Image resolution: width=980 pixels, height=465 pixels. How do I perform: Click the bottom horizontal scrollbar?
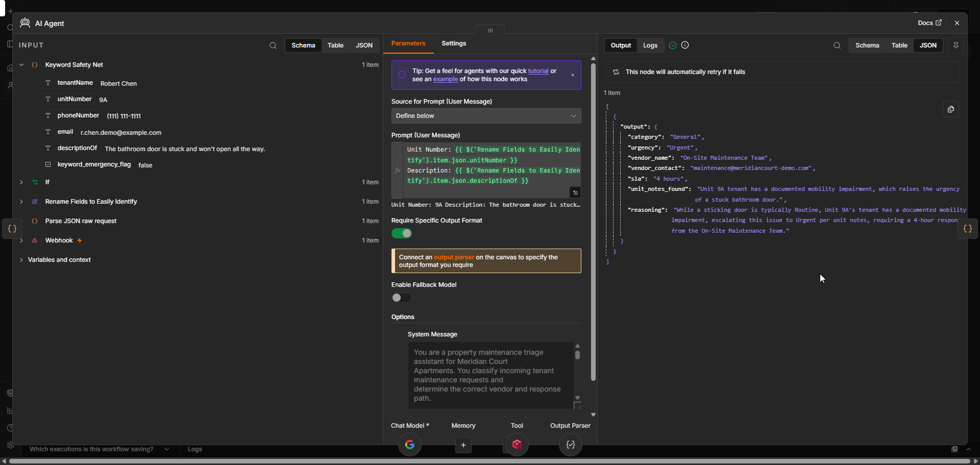pos(489,461)
